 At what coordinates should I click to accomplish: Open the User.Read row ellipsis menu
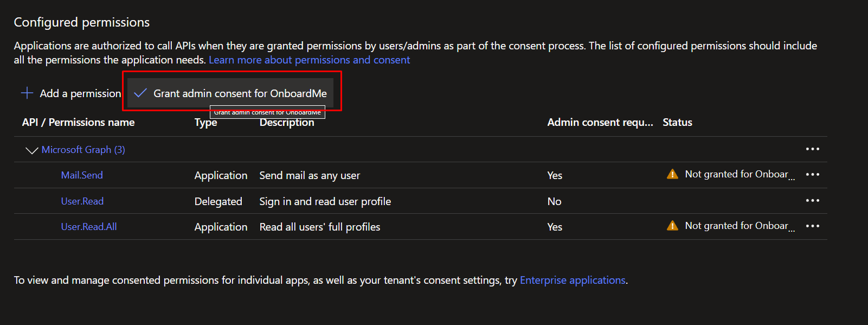pos(812,201)
